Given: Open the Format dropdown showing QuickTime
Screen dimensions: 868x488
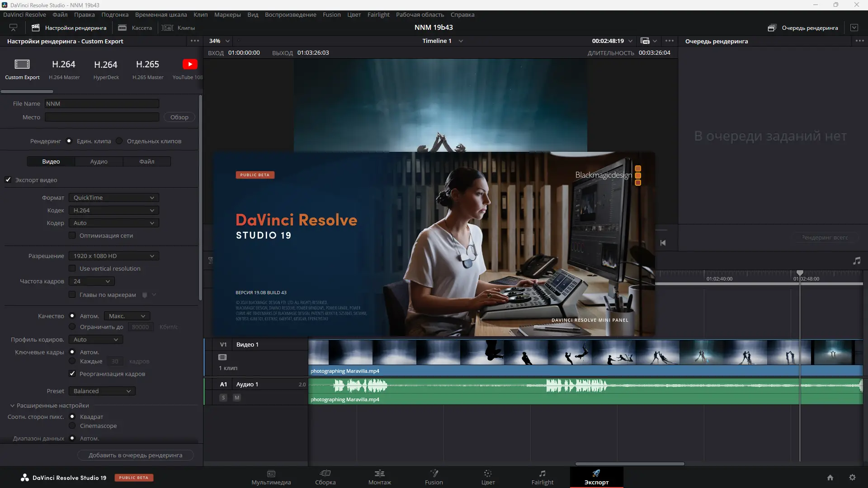Looking at the screenshot, I should pos(113,198).
